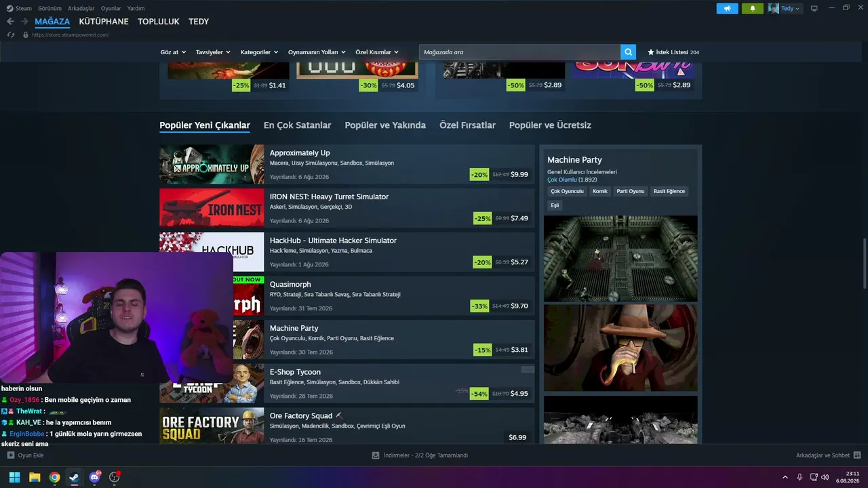Image resolution: width=868 pixels, height=488 pixels.
Task: Open the Tedy account dropdown
Action: (x=790, y=8)
